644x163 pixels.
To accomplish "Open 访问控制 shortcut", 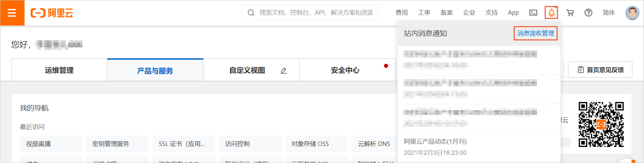I will pyautogui.click(x=250, y=144).
